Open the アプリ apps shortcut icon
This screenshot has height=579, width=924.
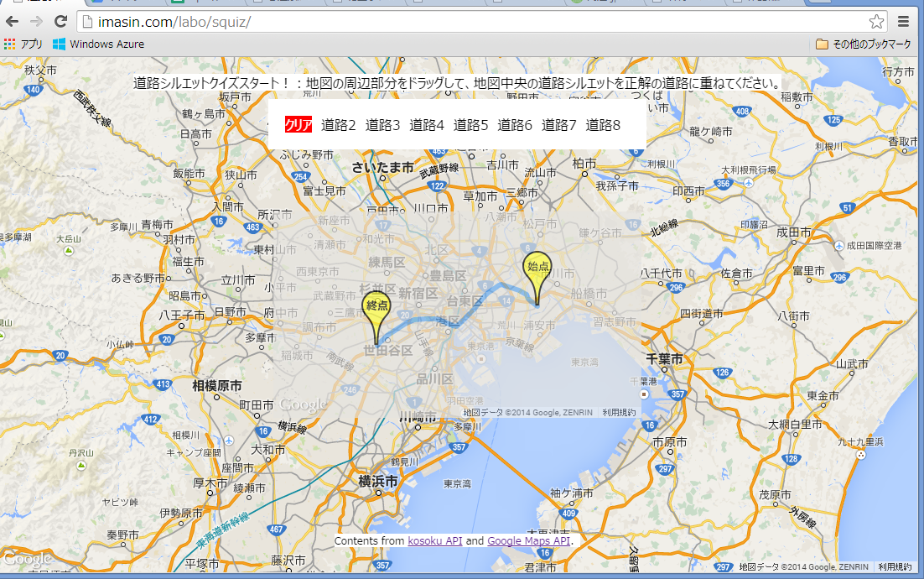pyautogui.click(x=23, y=44)
